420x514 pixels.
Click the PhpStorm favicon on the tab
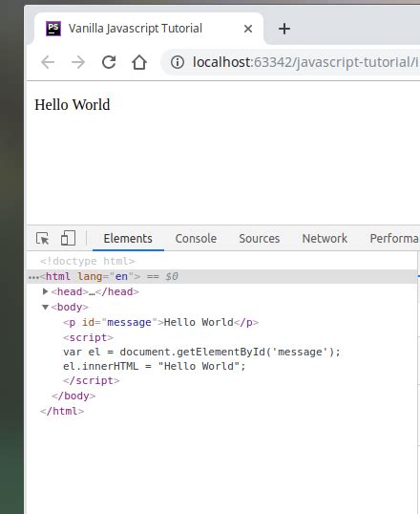[53, 29]
